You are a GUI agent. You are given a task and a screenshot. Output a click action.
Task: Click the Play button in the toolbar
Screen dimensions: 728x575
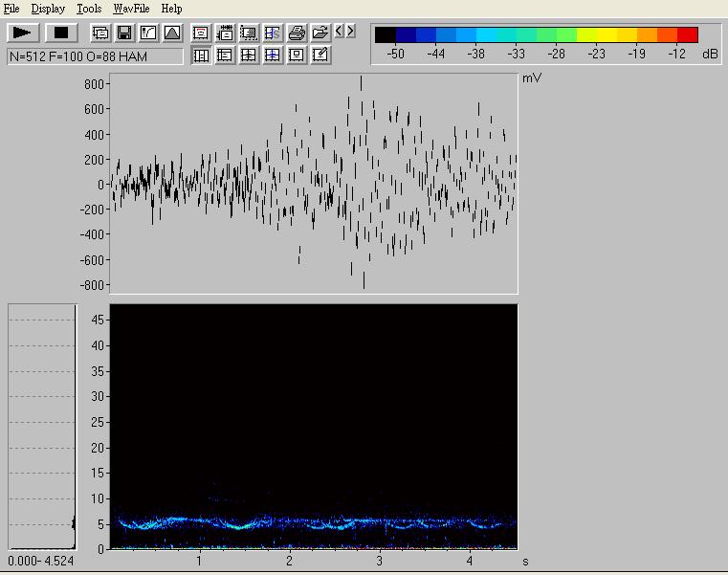22,33
